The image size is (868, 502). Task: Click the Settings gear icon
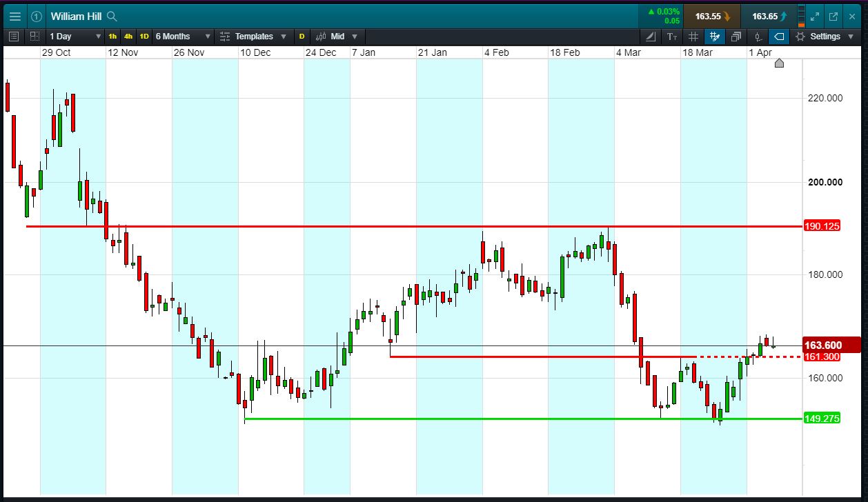(800, 37)
